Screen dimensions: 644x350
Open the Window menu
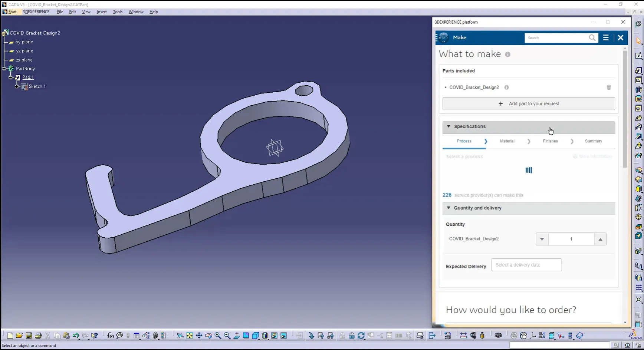point(136,12)
